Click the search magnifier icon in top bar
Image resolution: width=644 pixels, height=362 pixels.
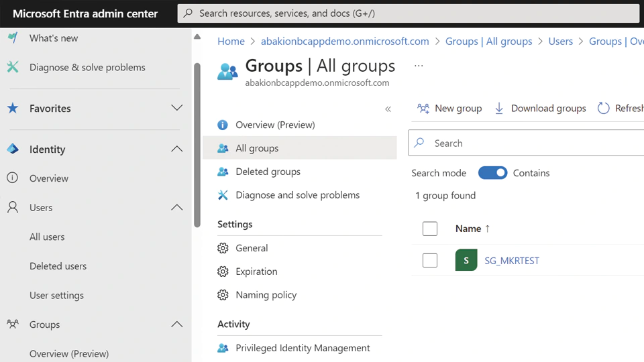188,13
